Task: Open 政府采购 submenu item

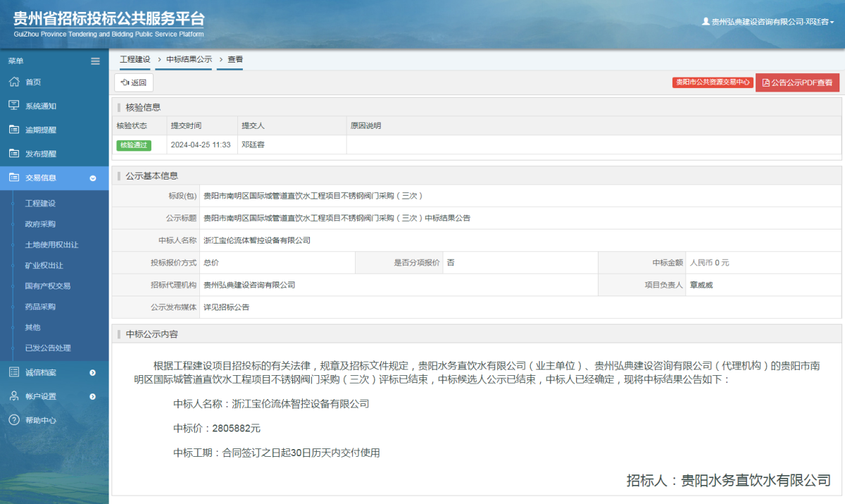Action: (40, 224)
